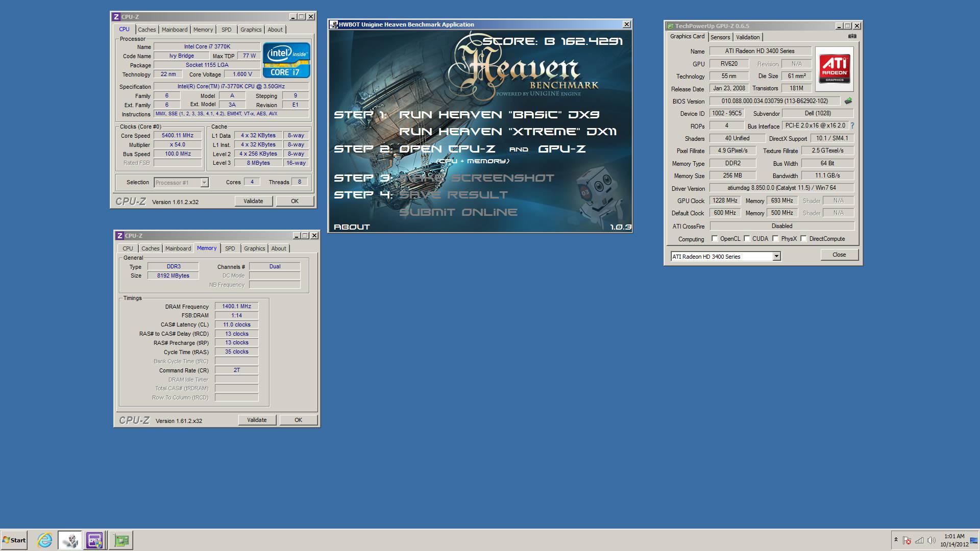Open the Processor #1 selection dropdown
This screenshot has width=980, height=551.
point(204,183)
